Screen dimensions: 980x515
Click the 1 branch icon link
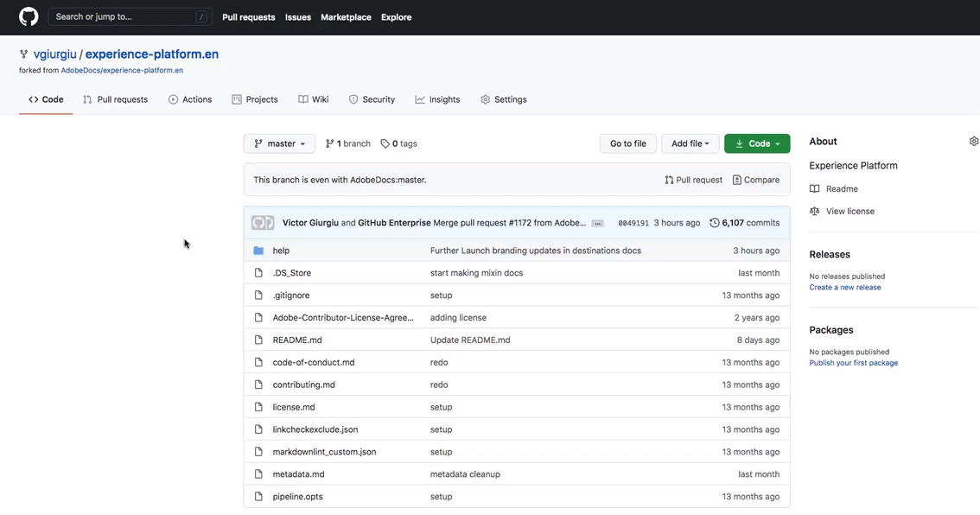tap(329, 144)
